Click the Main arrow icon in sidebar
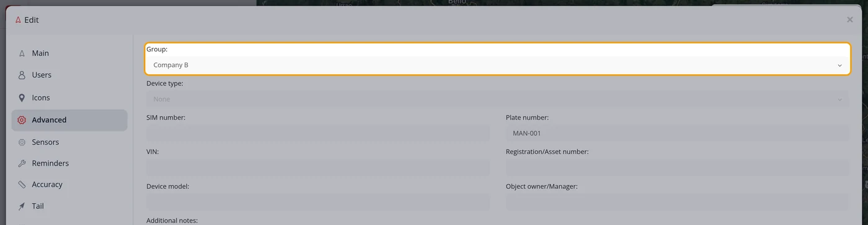The height and width of the screenshot is (225, 868). [22, 53]
